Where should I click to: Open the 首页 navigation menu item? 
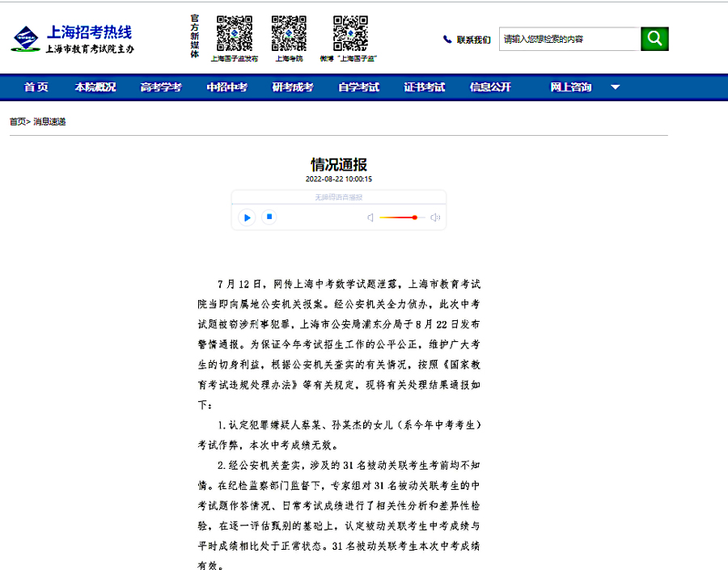click(x=36, y=87)
